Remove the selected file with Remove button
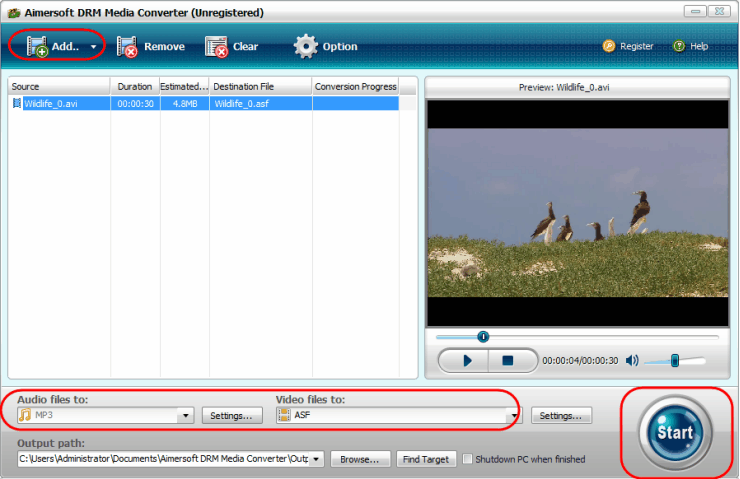740x479 pixels. coord(151,47)
